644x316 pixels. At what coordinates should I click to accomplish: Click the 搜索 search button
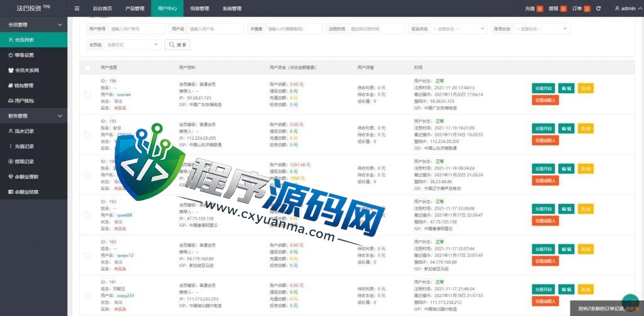[x=177, y=45]
